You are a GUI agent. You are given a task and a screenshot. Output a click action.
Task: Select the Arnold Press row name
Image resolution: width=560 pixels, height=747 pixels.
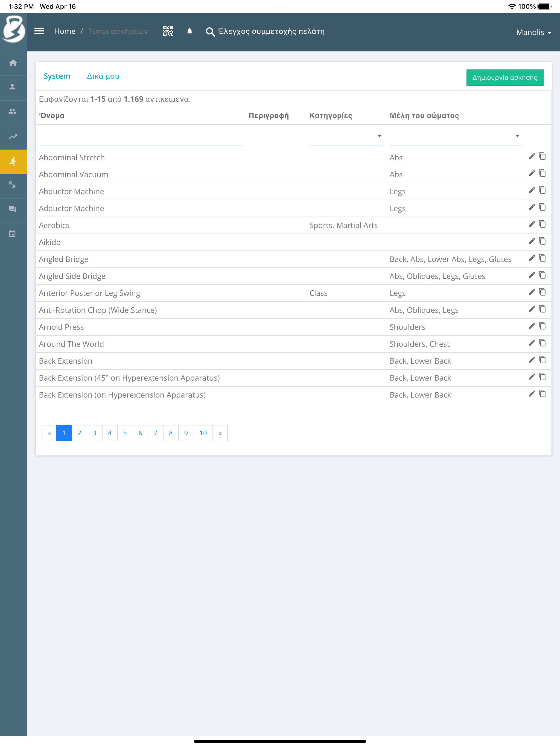click(61, 327)
